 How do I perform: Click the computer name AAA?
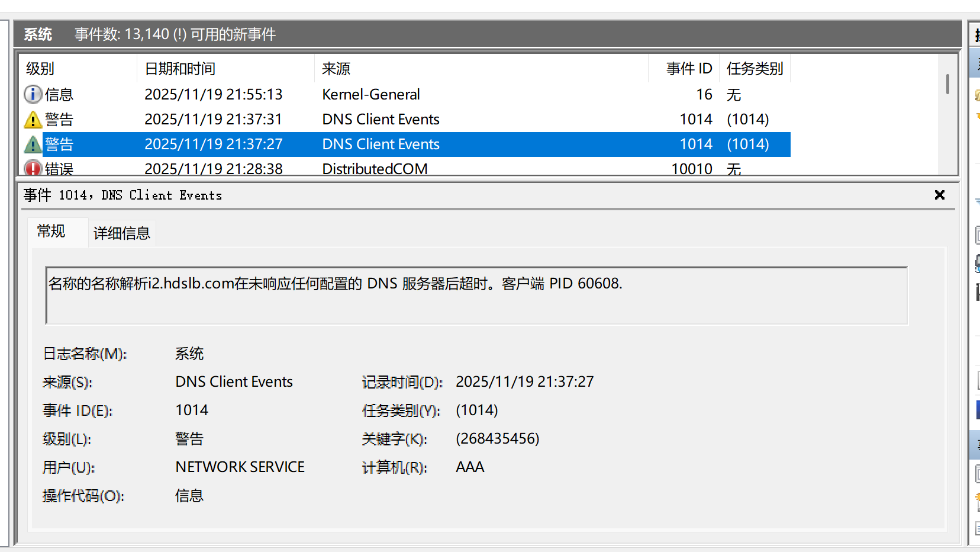pos(470,467)
